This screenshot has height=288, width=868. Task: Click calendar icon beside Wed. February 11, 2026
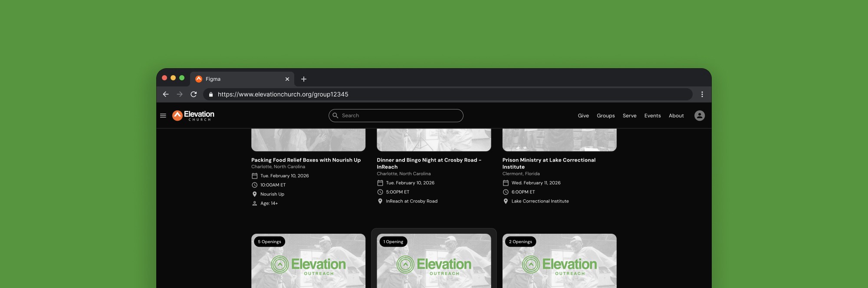tap(506, 183)
